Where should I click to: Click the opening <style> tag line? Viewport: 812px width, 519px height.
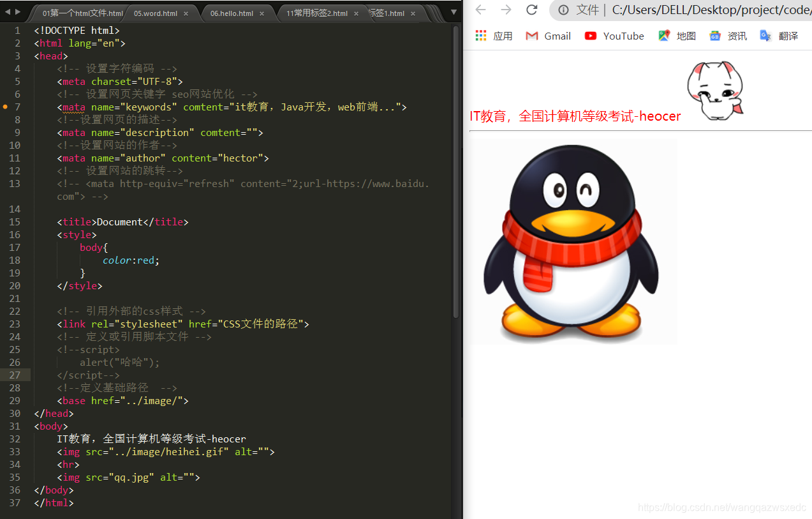(x=77, y=234)
